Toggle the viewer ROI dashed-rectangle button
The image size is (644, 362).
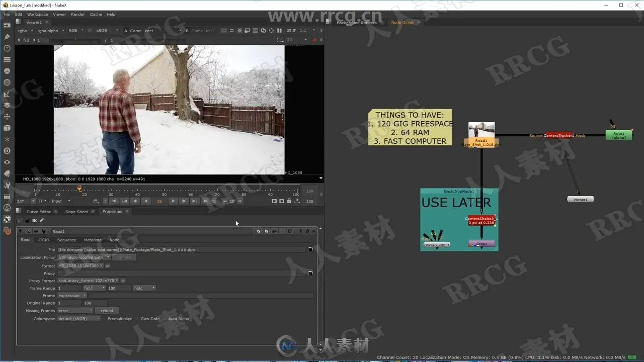pyautogui.click(x=280, y=40)
